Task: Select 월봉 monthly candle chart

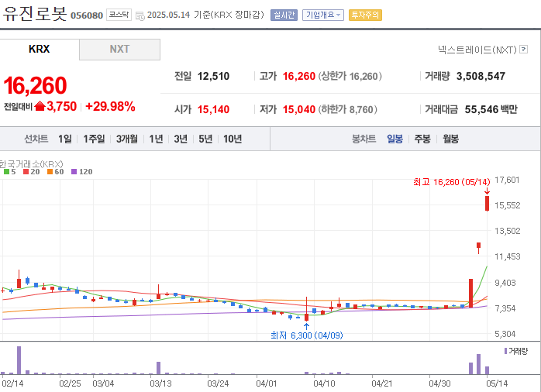Action: (450, 139)
